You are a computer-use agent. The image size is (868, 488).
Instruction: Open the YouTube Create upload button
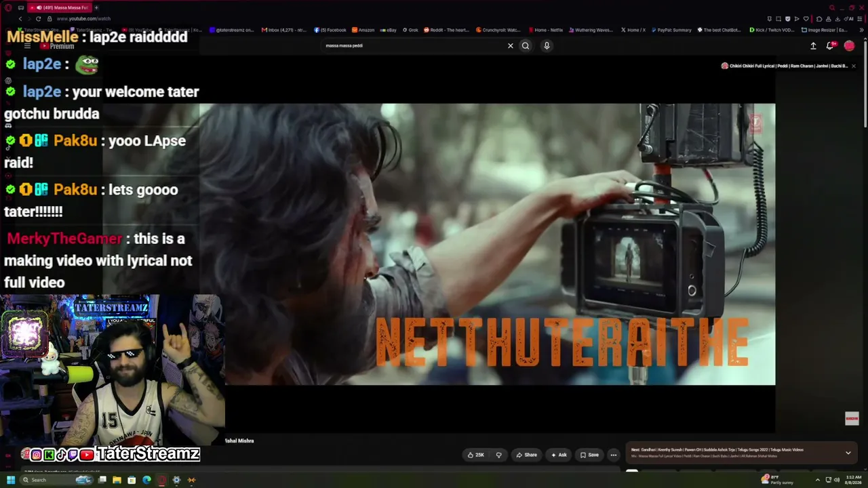(813, 45)
